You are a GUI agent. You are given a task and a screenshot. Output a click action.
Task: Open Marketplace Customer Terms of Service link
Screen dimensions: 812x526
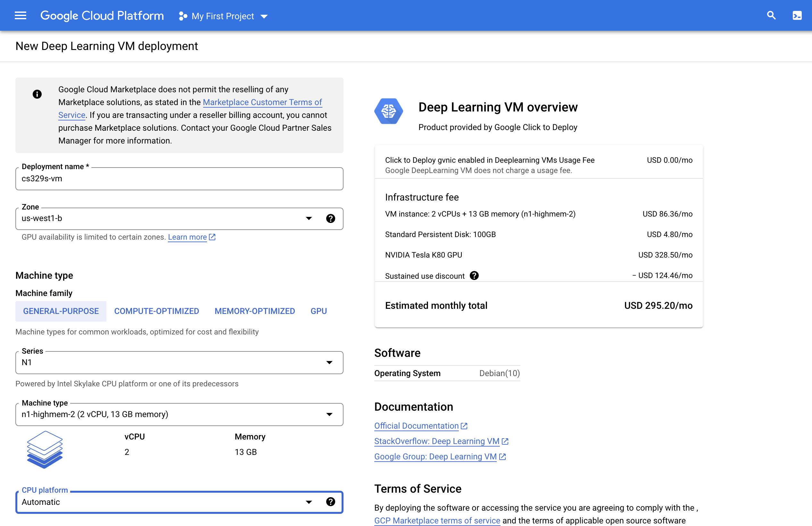262,102
